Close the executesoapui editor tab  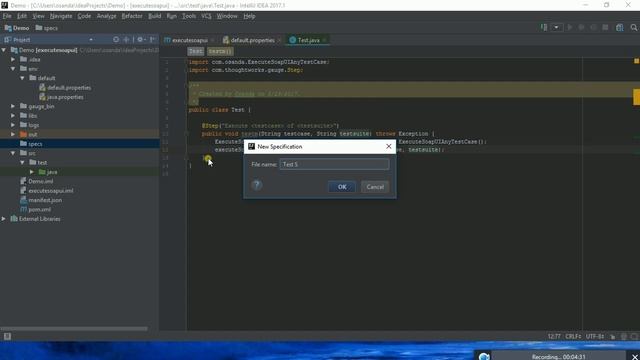tap(213, 40)
